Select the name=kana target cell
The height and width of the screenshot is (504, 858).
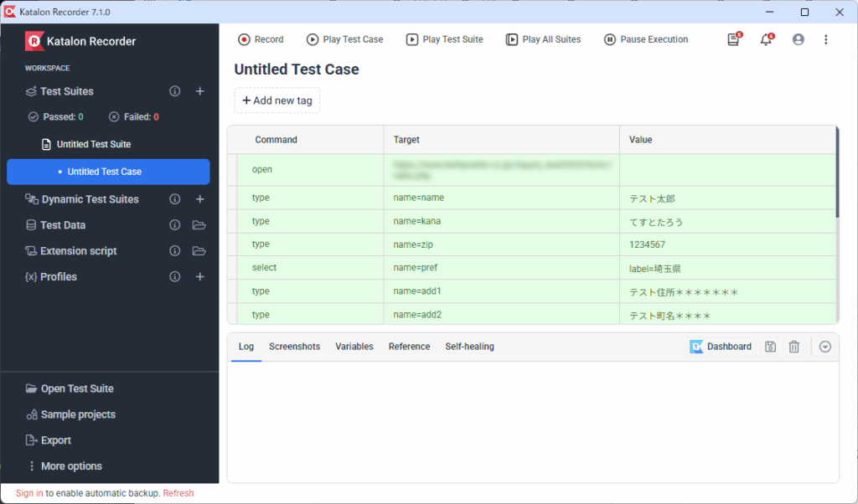point(502,221)
